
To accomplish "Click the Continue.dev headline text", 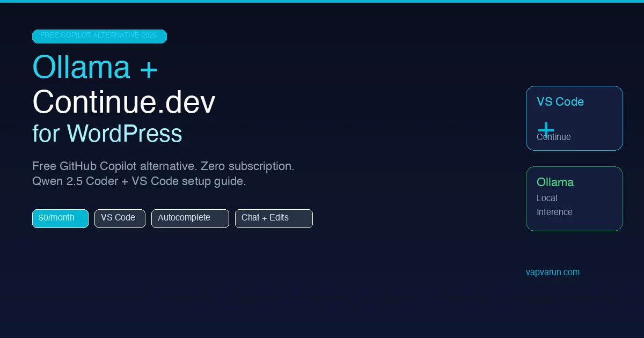I will click(x=123, y=102).
